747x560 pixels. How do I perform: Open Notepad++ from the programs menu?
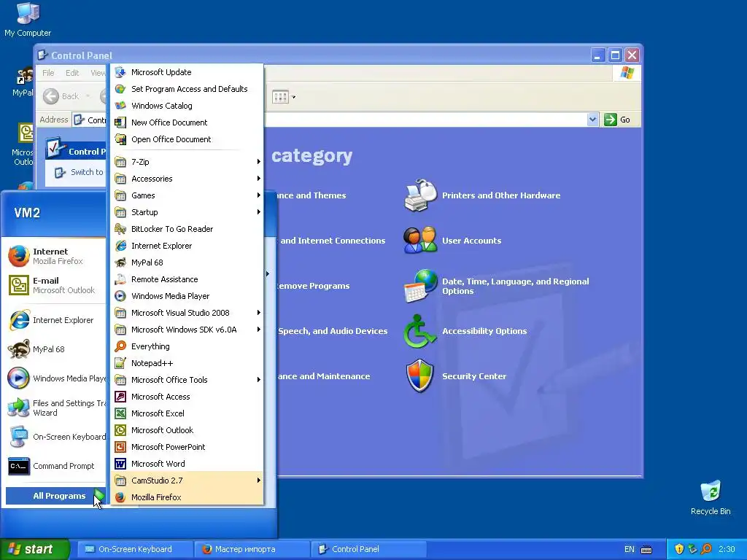(187, 363)
